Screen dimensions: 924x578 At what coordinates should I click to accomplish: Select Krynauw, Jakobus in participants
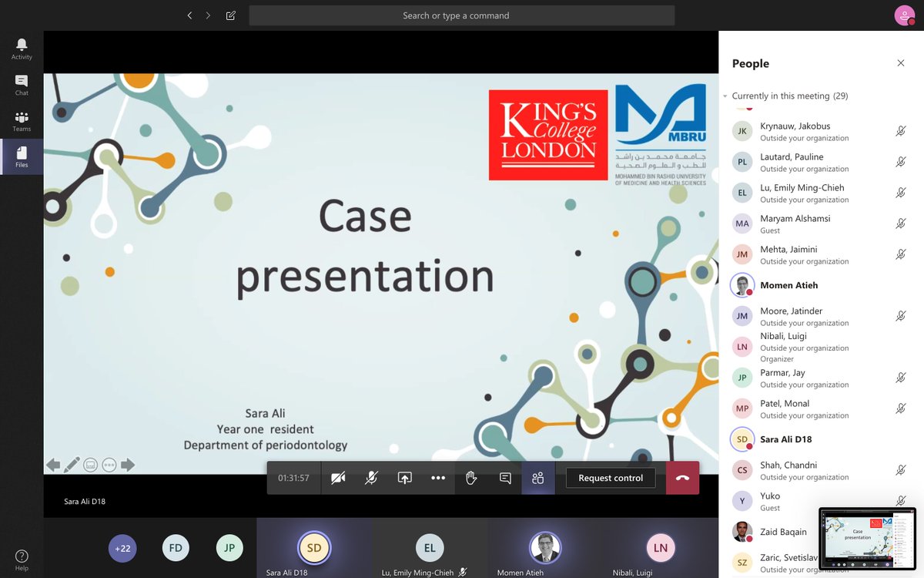[821, 131]
